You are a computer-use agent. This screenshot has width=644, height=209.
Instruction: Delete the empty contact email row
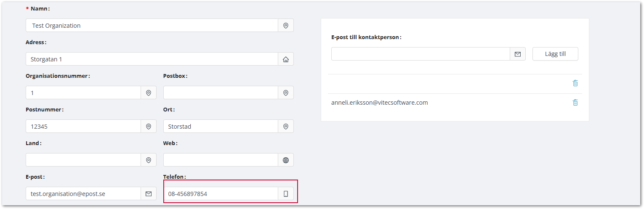click(575, 83)
